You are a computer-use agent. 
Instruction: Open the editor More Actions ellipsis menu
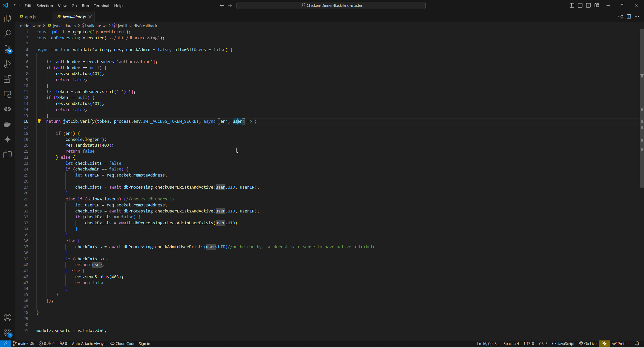(637, 17)
